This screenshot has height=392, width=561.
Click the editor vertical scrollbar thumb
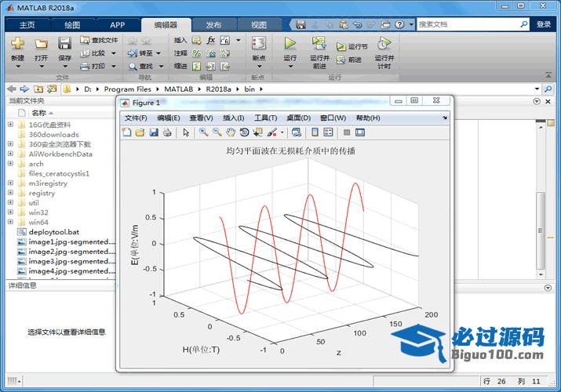click(541, 230)
